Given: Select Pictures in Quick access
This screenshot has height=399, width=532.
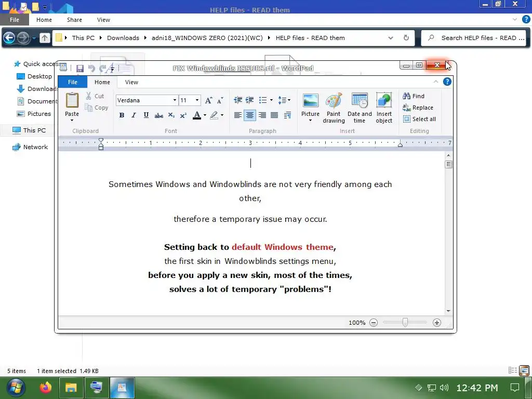Looking at the screenshot, I should (34, 114).
